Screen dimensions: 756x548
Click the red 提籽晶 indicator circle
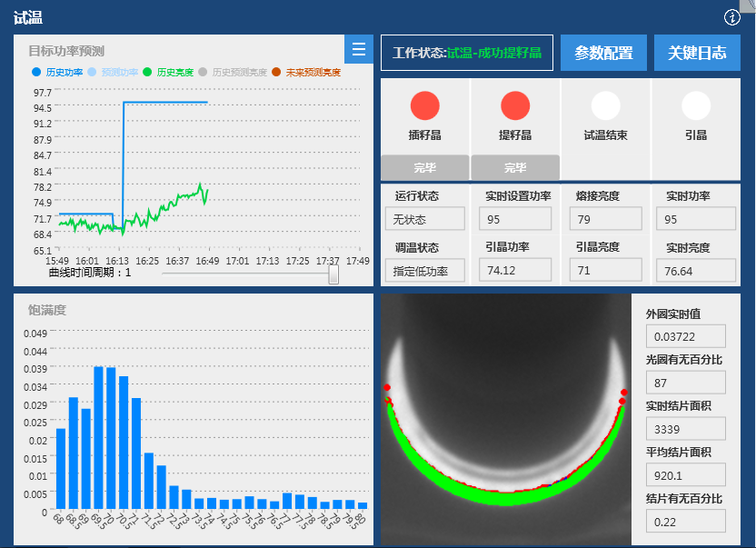(x=515, y=106)
